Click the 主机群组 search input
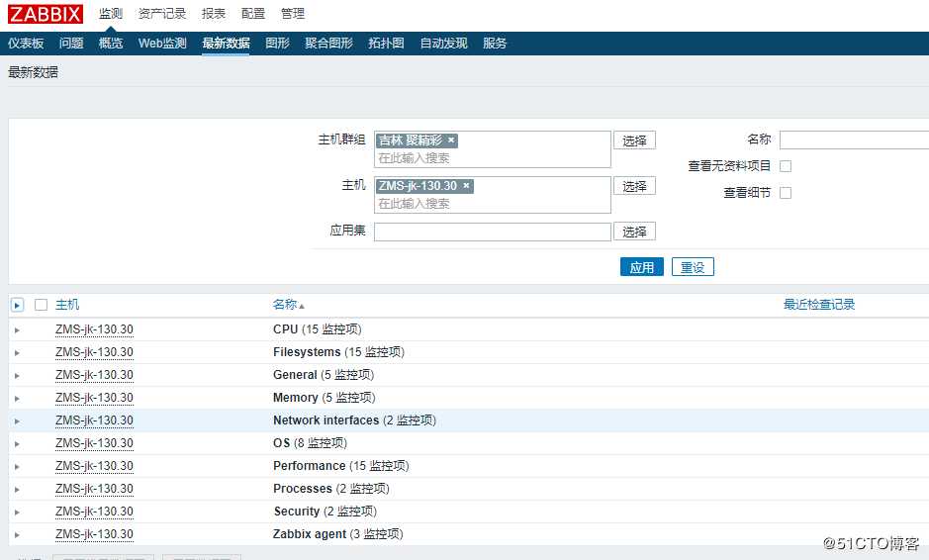Image resolution: width=929 pixels, height=560 pixels. coord(493,158)
